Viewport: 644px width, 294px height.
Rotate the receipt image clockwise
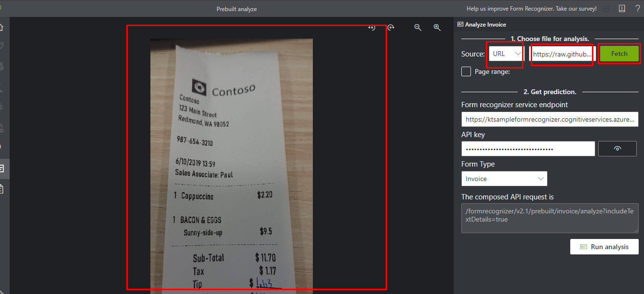[x=391, y=28]
